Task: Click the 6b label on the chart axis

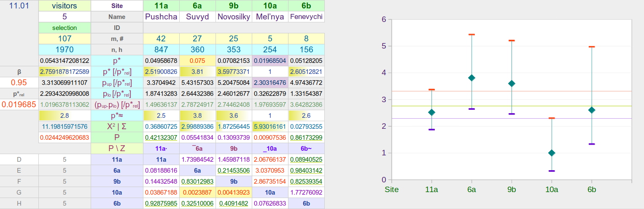Action: click(x=591, y=190)
